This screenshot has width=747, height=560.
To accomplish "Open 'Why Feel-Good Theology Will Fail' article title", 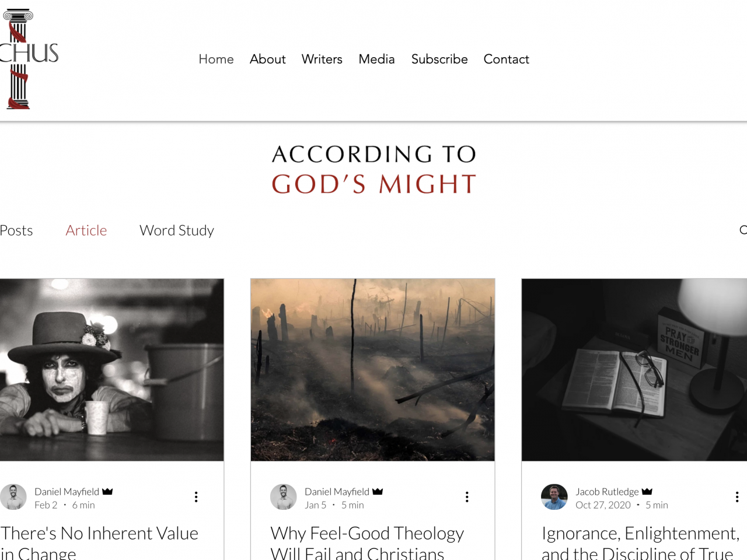I will [367, 542].
